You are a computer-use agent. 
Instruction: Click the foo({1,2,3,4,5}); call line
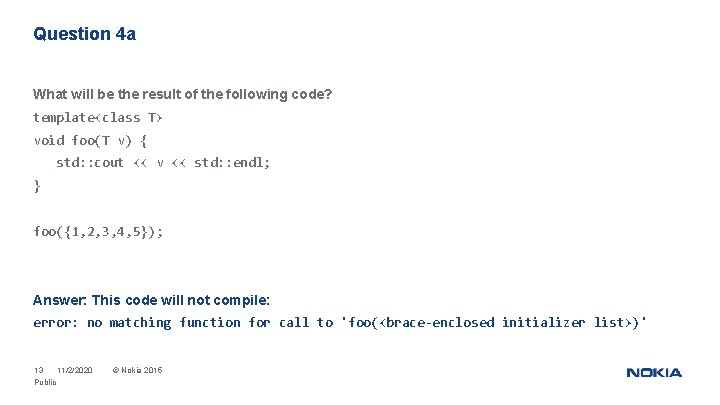pos(98,231)
